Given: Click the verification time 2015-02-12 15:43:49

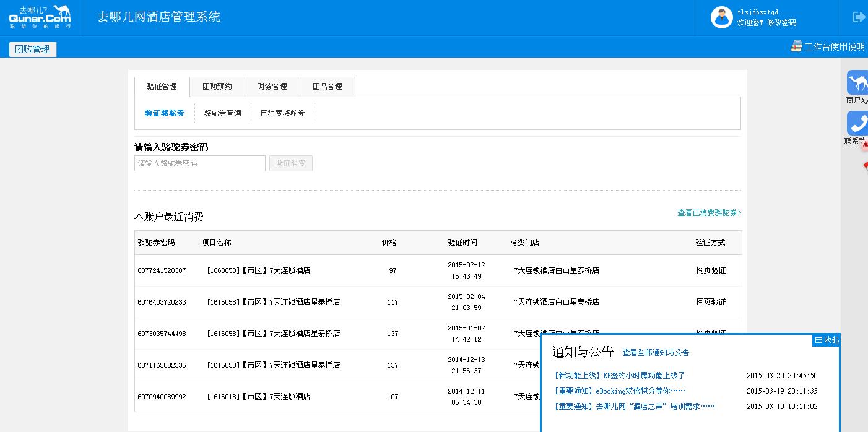Looking at the screenshot, I should (466, 270).
